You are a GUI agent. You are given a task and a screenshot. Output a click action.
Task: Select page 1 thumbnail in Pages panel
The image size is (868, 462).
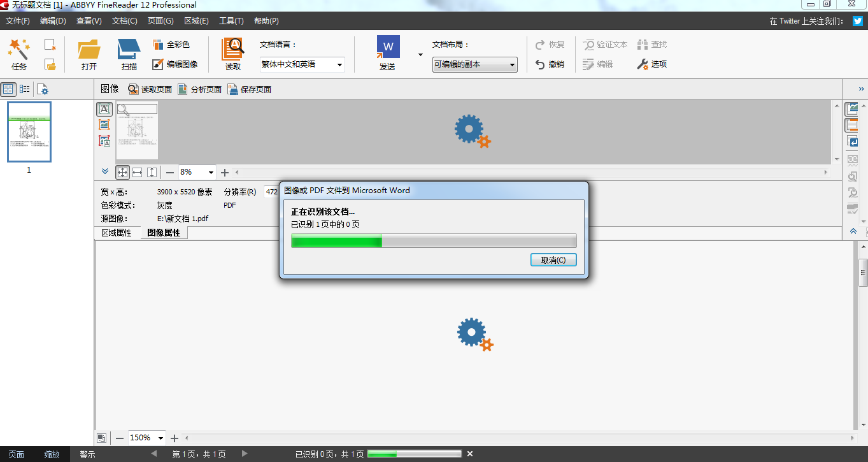(29, 132)
